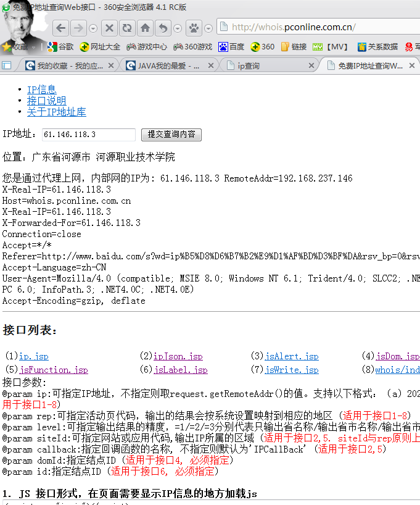Open the ipJson.jsp interface link
This screenshot has height=505, width=420.
tap(178, 357)
